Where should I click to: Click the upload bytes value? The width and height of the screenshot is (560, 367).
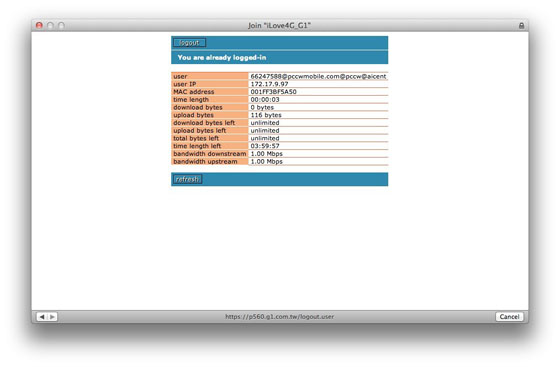tap(266, 115)
